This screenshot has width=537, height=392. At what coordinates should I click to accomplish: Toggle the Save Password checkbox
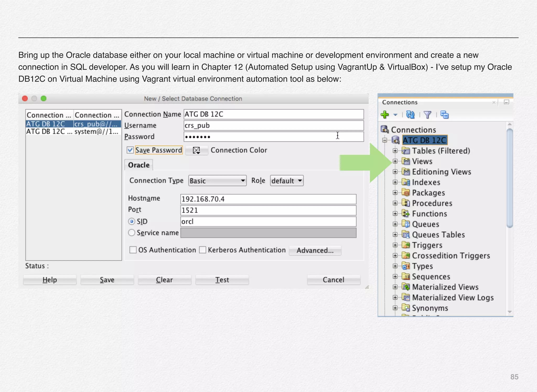coord(130,150)
